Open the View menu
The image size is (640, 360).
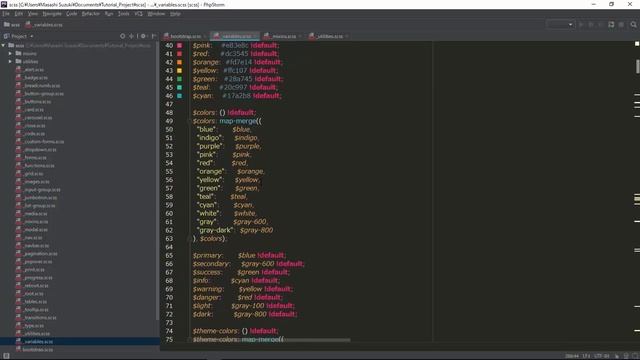point(33,13)
